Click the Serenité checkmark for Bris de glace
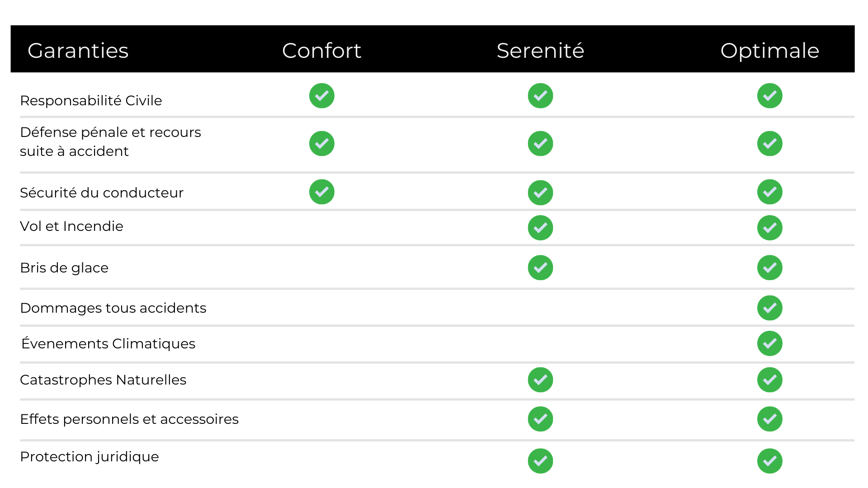Viewport: 868px width, 488px height. click(540, 268)
